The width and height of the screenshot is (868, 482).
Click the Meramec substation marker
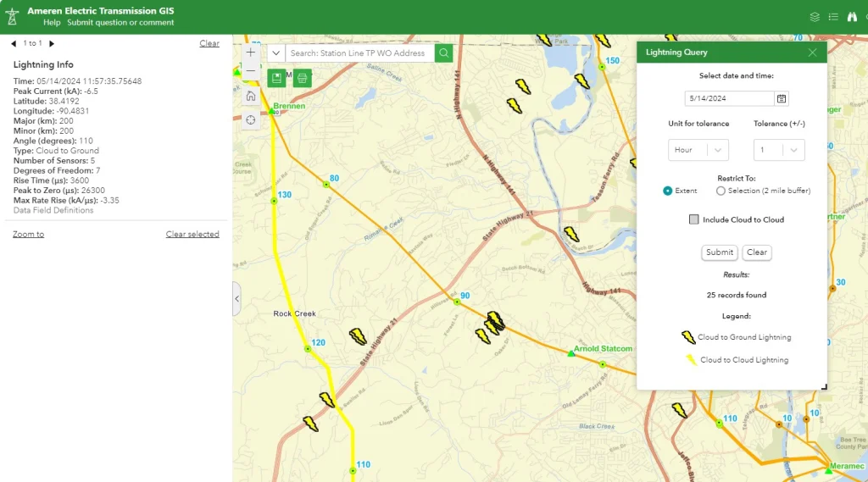click(828, 470)
